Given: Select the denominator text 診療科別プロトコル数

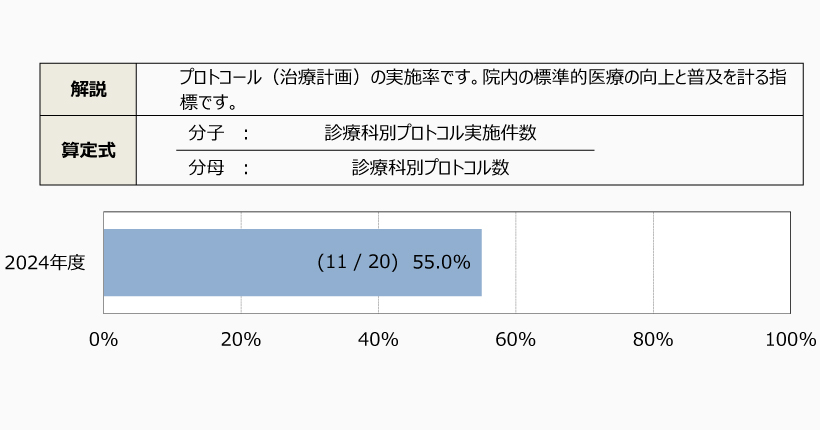Looking at the screenshot, I should [x=431, y=168].
